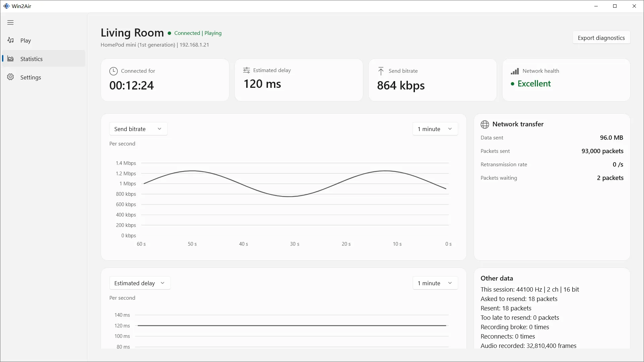Select the Statistics navigation item

coord(44,59)
